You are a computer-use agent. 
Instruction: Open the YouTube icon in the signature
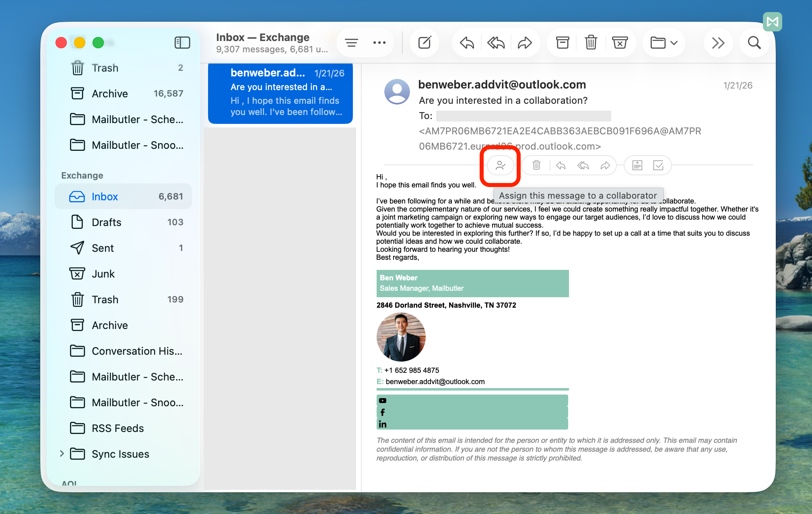pos(382,401)
